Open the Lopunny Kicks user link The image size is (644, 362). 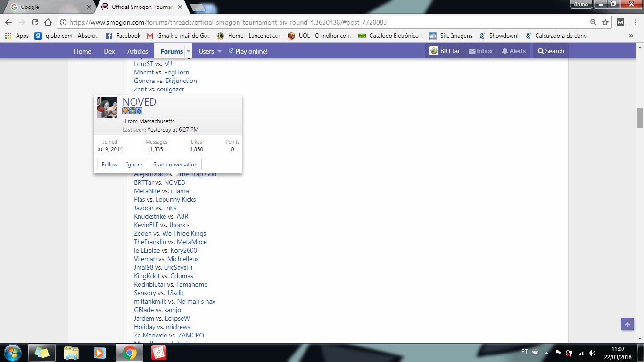175,199
